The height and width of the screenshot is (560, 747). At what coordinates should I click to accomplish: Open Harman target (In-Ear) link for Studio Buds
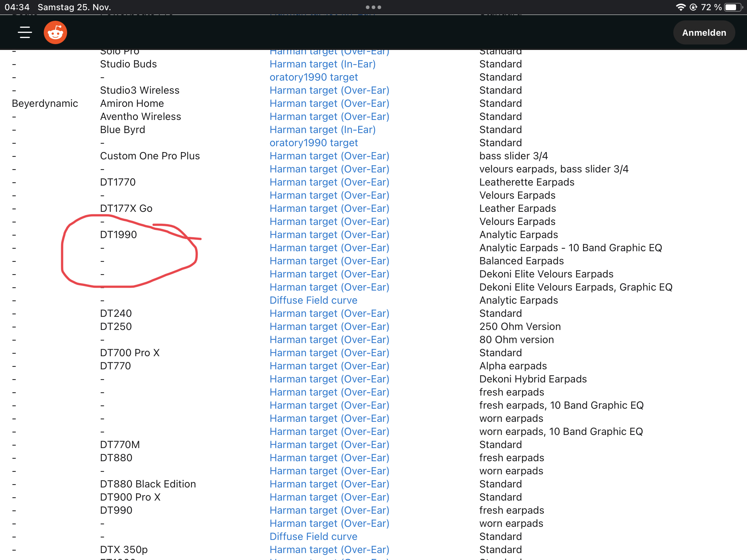point(322,64)
